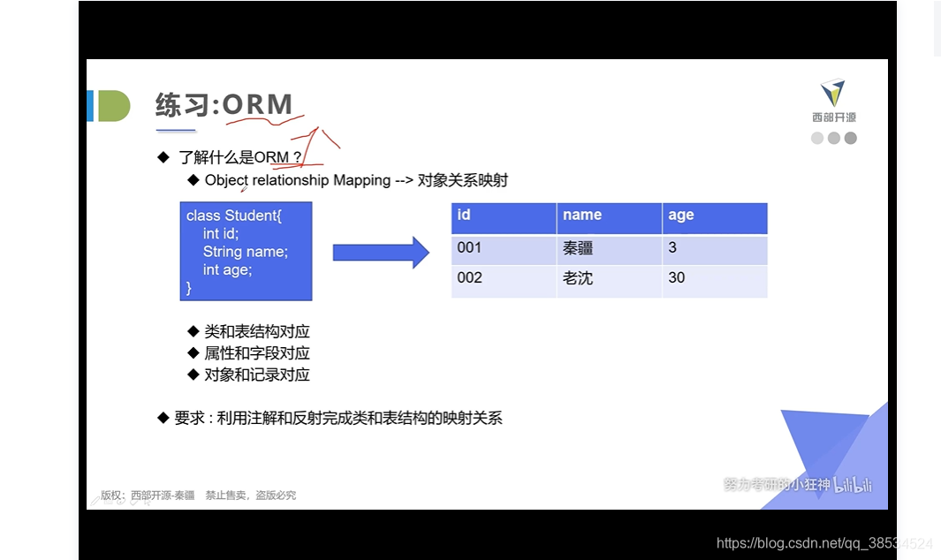
Task: Click the faint pen tool icon at the slide's bottom-left
Action: pyautogui.click(x=95, y=499)
